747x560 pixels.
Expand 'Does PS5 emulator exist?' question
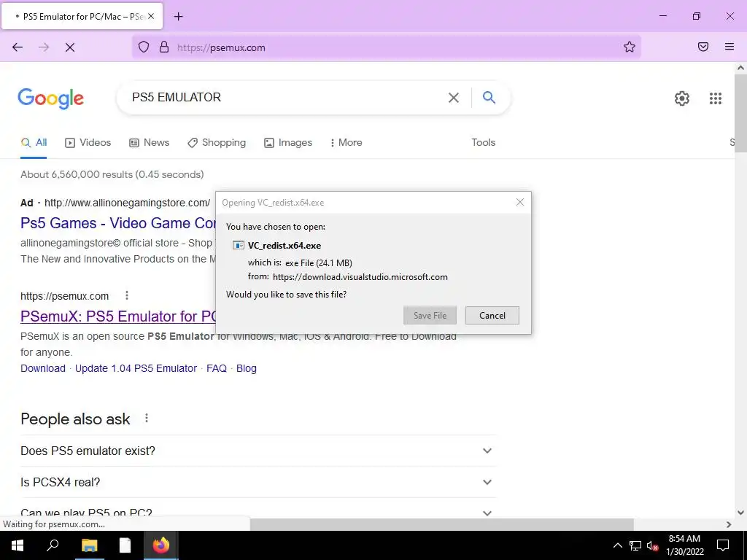click(258, 451)
